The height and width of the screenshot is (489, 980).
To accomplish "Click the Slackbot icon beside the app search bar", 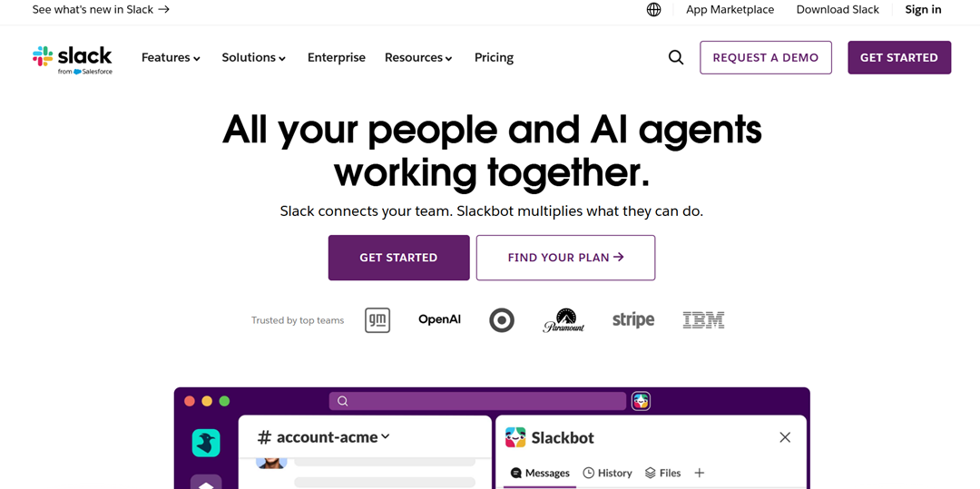I will (x=641, y=401).
